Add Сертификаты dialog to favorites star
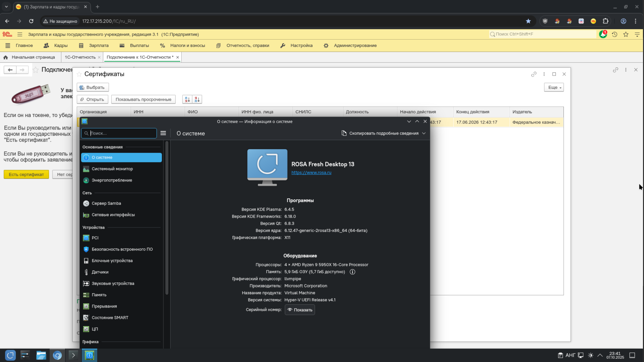 [x=79, y=74]
